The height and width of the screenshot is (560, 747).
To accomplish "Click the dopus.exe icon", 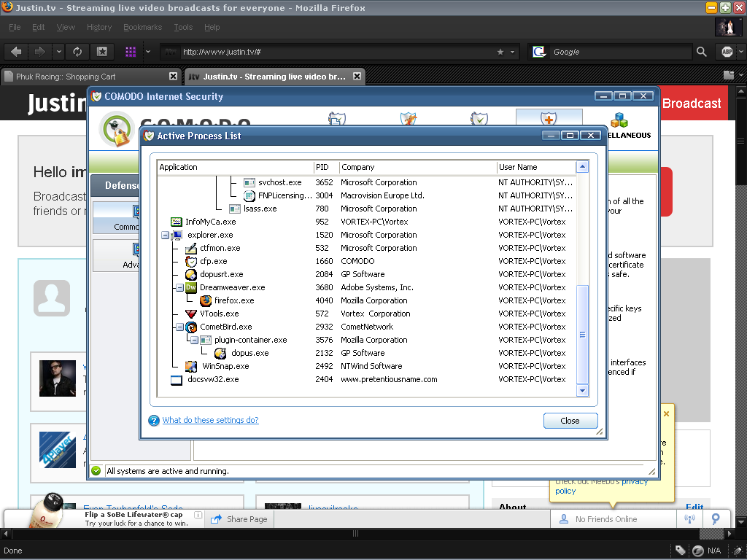I will (x=220, y=353).
